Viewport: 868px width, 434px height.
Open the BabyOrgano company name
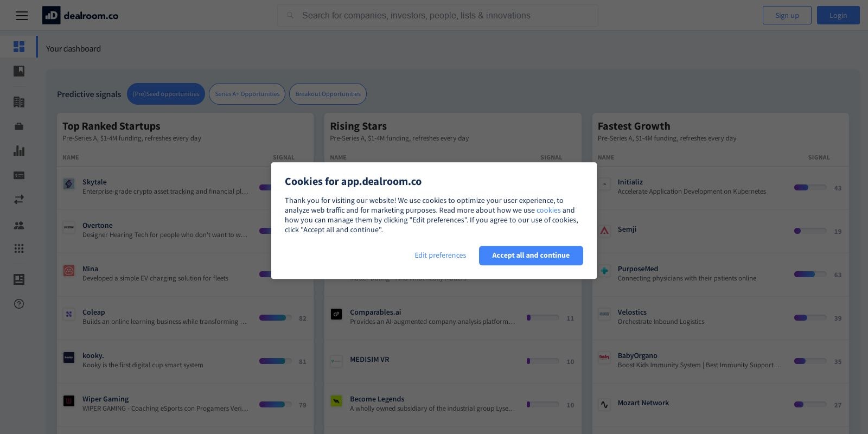(637, 356)
